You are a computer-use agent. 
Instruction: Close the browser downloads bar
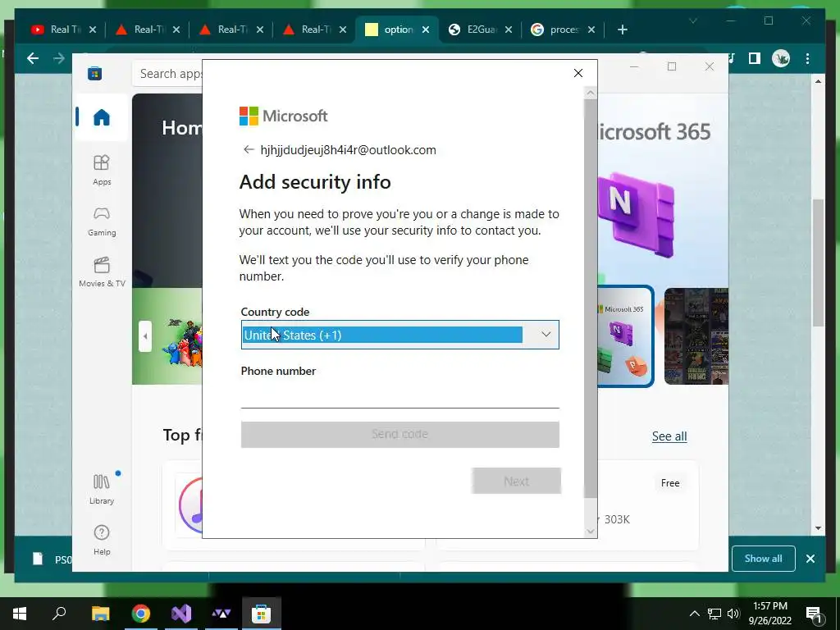(810, 558)
